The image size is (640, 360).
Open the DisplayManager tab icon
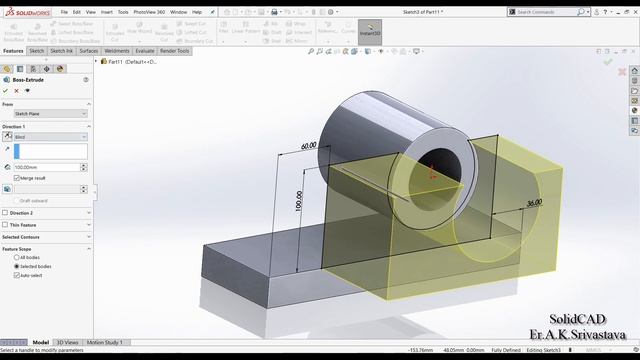(60, 69)
